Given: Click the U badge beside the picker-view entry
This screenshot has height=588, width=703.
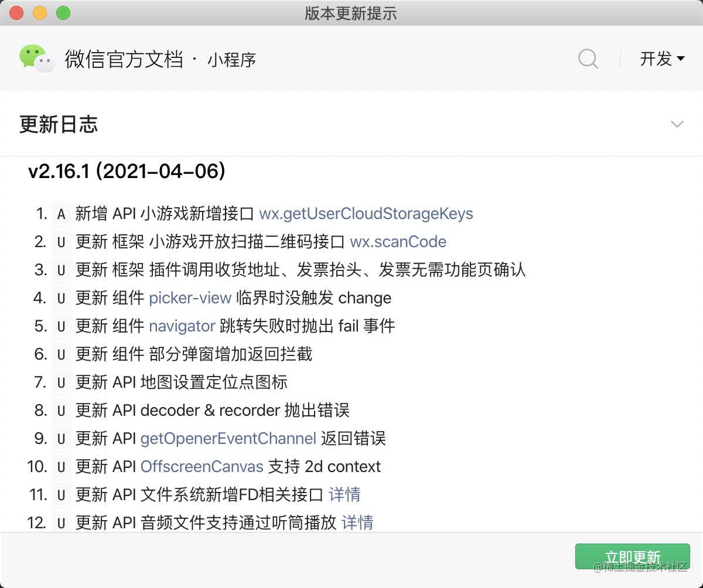Looking at the screenshot, I should click(x=62, y=299).
